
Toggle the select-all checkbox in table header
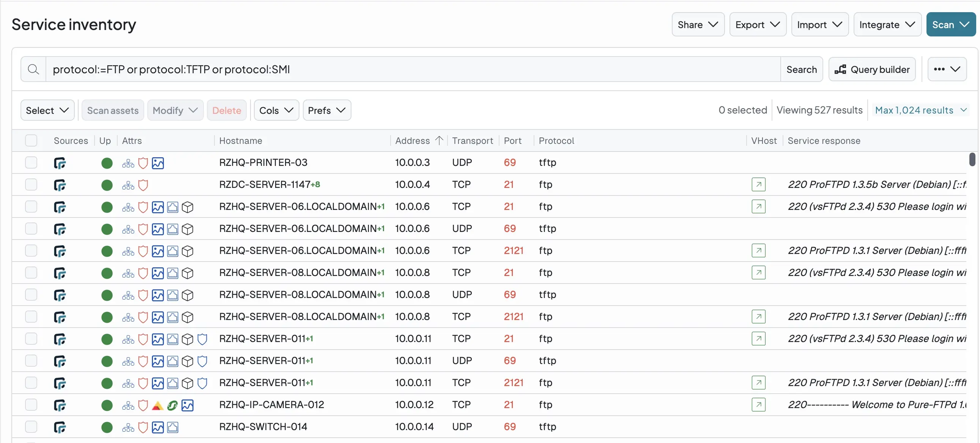(x=31, y=140)
